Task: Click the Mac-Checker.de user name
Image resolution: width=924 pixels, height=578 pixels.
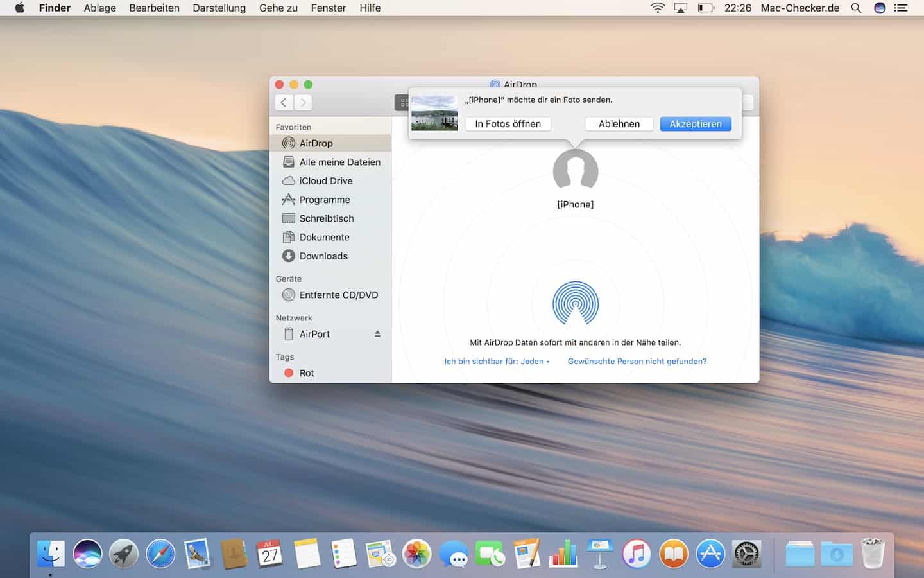Action: 800,8
